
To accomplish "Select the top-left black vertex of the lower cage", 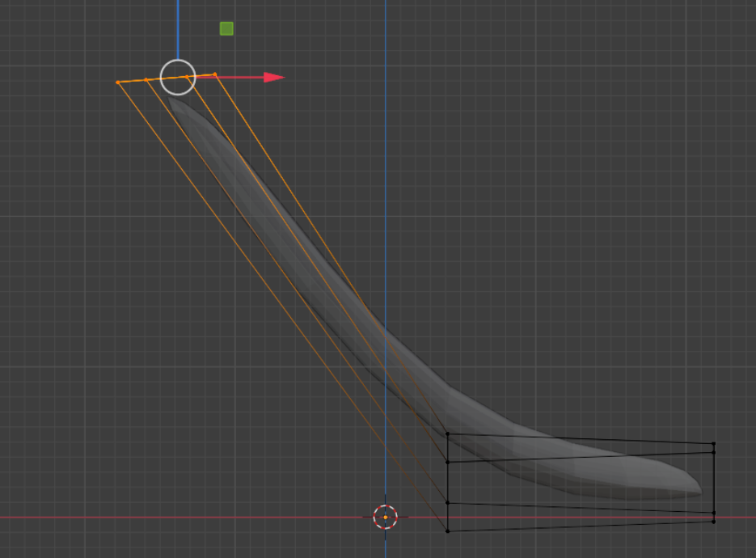I will [447, 434].
